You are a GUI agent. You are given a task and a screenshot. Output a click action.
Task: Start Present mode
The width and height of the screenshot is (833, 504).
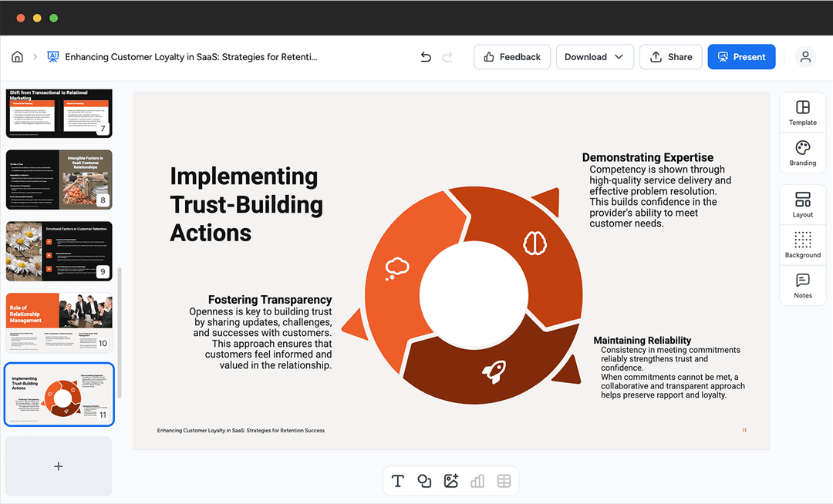[741, 56]
